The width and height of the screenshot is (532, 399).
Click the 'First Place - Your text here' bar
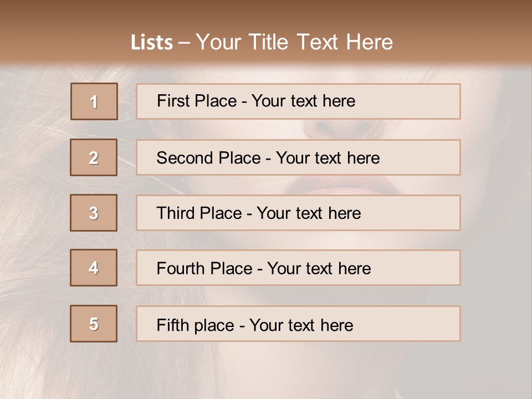[298, 101]
